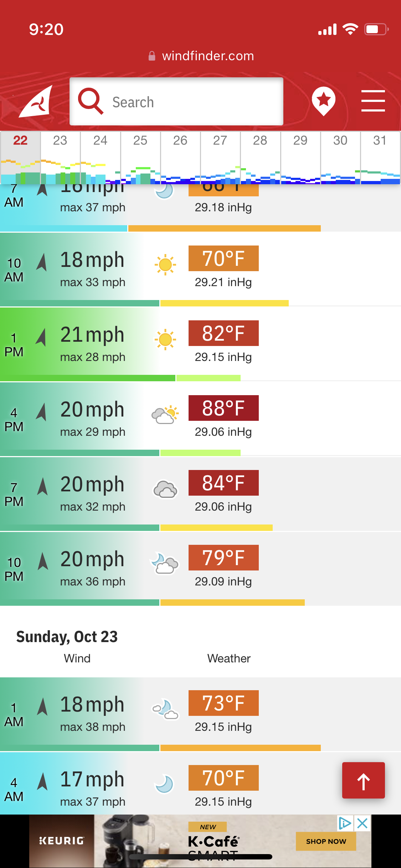Tap the 21 mph wind row at 1 PM

[200, 344]
